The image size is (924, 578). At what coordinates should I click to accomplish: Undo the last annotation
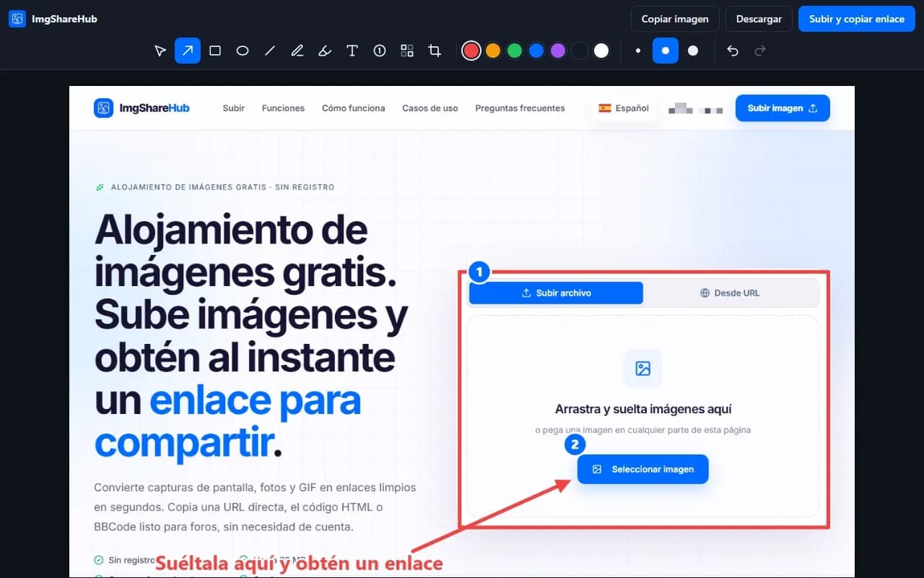[x=733, y=51]
